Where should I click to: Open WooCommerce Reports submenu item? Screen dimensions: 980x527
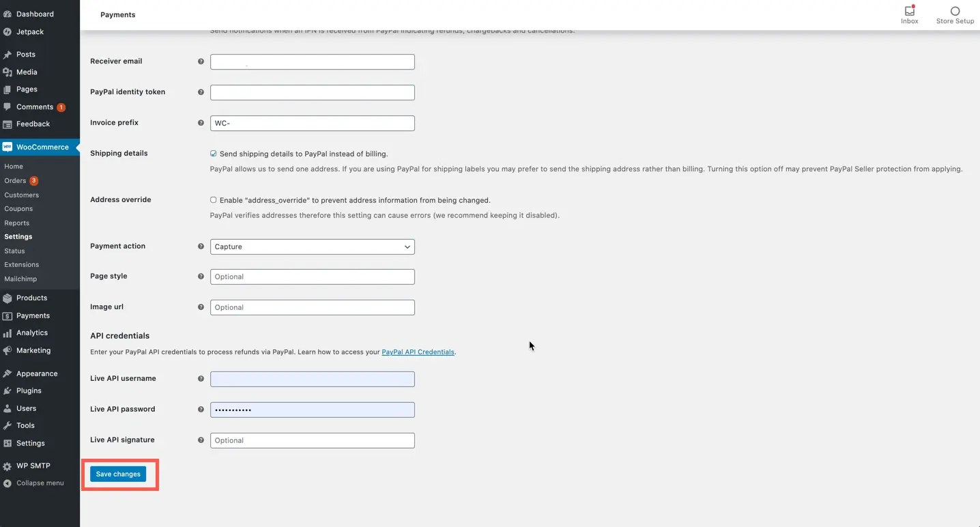[16, 223]
